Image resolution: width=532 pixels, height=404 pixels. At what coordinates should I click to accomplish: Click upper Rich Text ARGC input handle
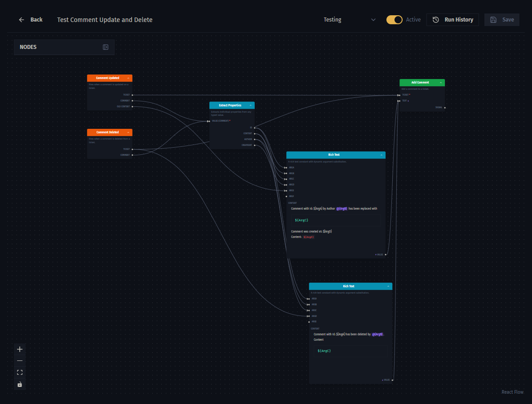[x=286, y=179]
